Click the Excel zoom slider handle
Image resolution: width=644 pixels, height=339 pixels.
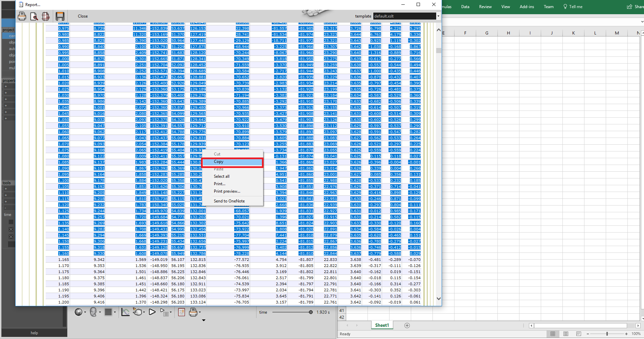(x=607, y=334)
